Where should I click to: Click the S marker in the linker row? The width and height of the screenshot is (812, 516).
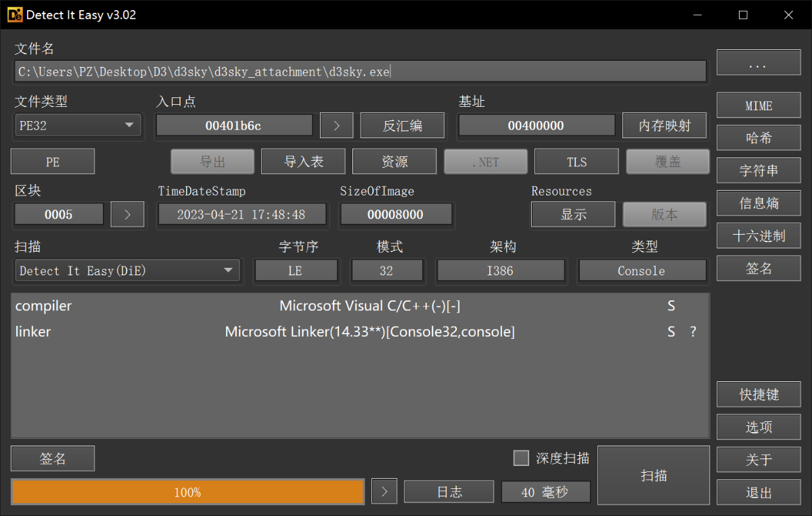[671, 331]
